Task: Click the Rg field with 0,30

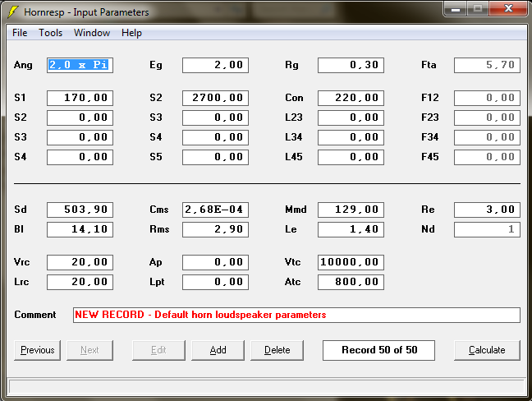Action: tap(351, 65)
